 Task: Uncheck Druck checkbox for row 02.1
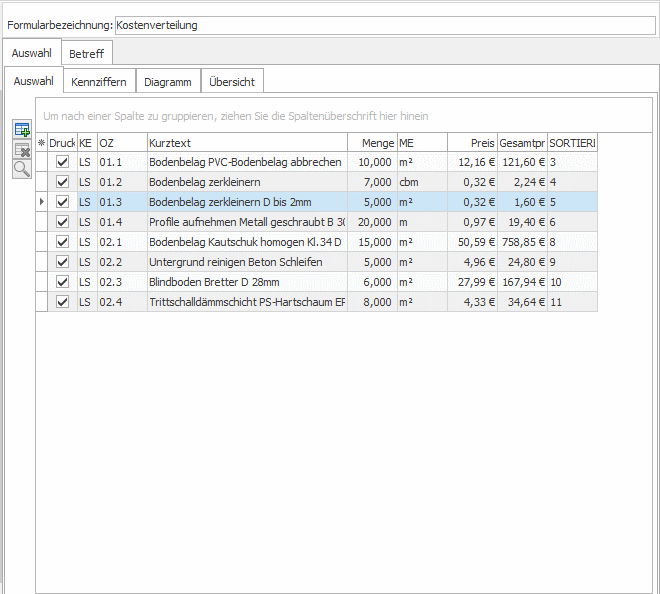[62, 242]
